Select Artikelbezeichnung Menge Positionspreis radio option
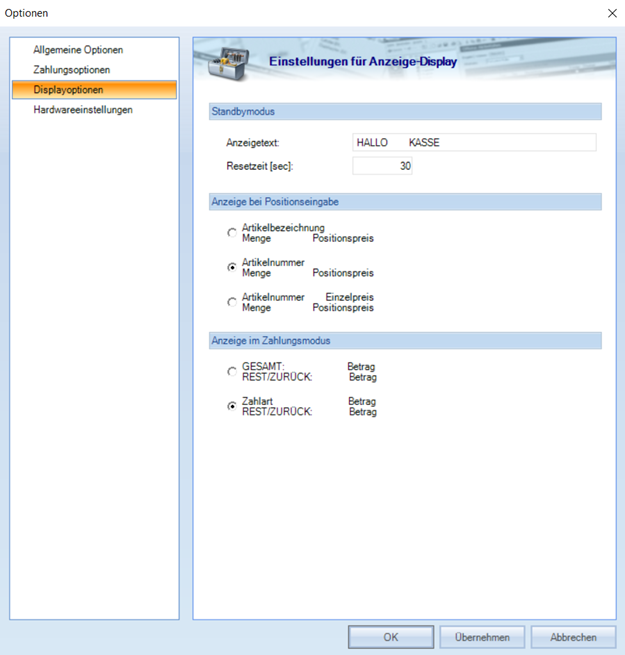The image size is (625, 655). coord(232,233)
